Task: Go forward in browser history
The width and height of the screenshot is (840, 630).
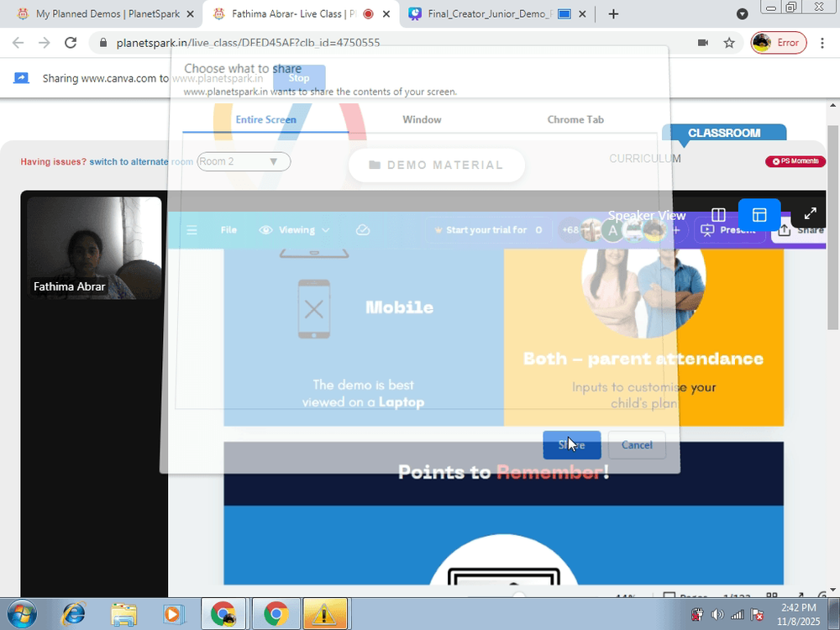Action: (x=44, y=43)
